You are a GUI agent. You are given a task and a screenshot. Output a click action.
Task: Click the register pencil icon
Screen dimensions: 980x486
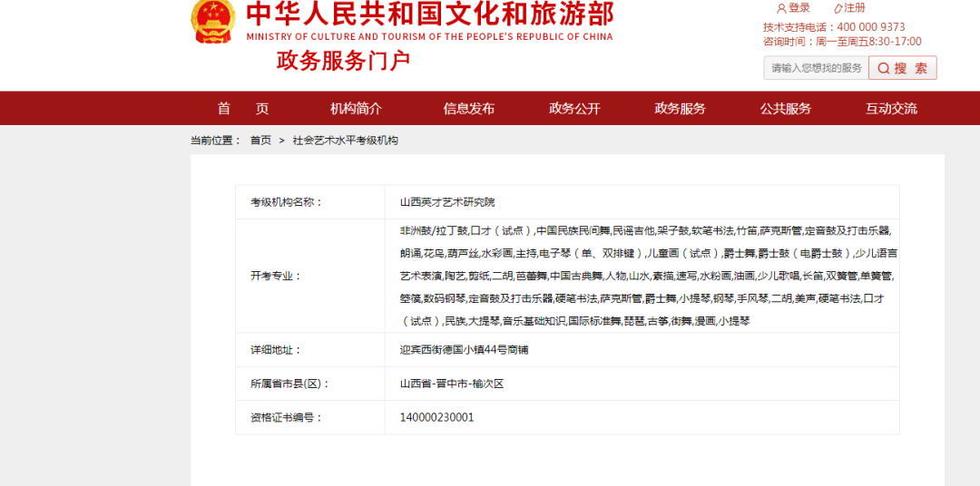(x=838, y=8)
